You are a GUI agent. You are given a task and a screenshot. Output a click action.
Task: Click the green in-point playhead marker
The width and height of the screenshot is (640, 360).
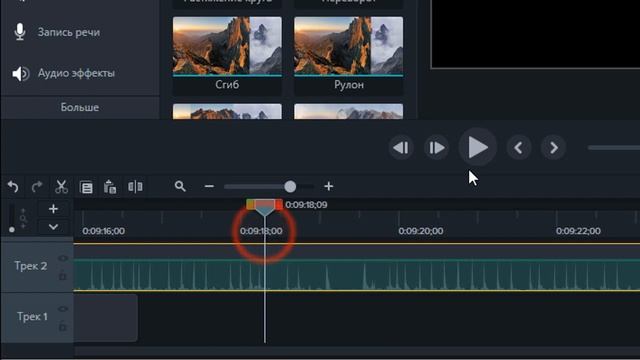click(x=250, y=204)
